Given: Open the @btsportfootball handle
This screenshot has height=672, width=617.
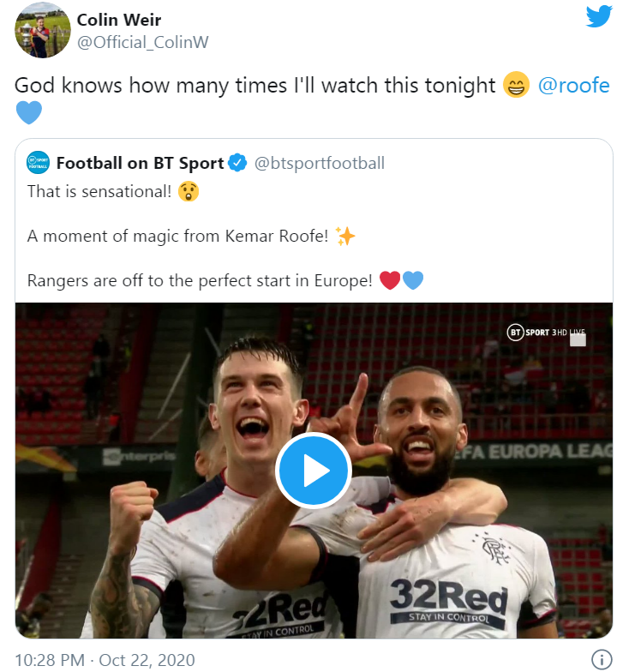Looking at the screenshot, I should tap(319, 163).
